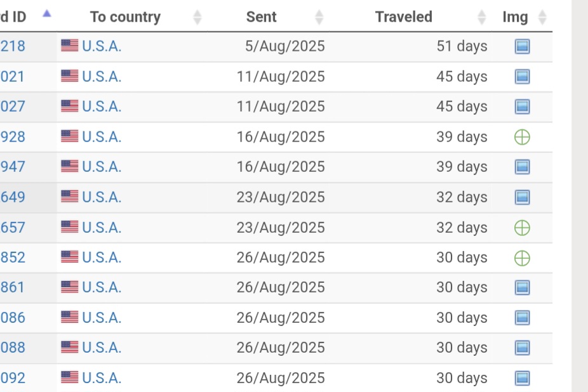Open postcard ID link ending 218

coord(13,46)
